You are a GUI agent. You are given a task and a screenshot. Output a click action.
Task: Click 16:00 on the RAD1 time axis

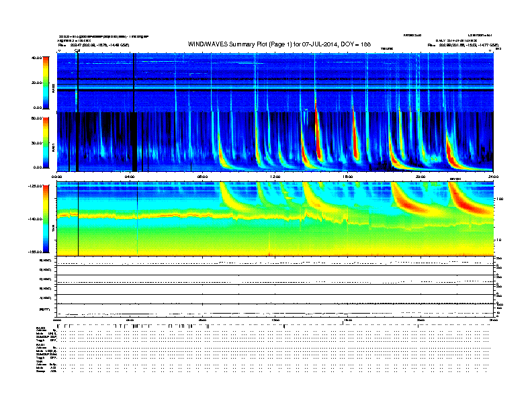click(x=348, y=177)
